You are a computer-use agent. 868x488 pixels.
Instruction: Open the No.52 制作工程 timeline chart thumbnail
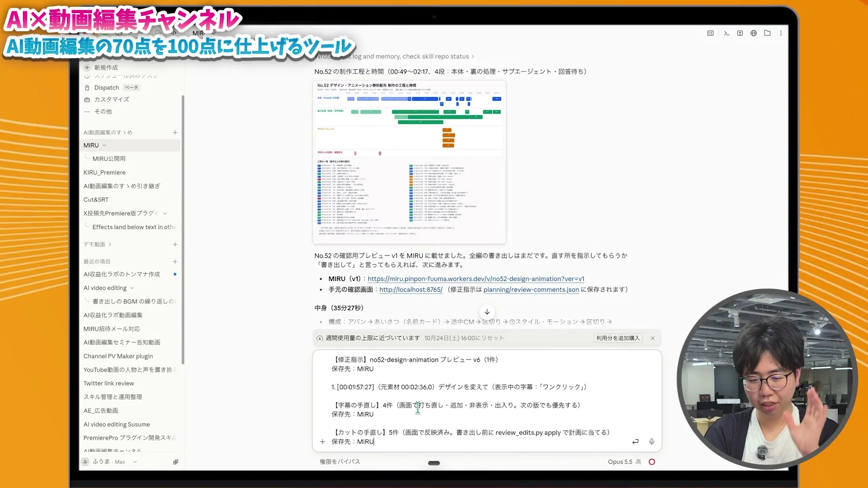pos(409,162)
